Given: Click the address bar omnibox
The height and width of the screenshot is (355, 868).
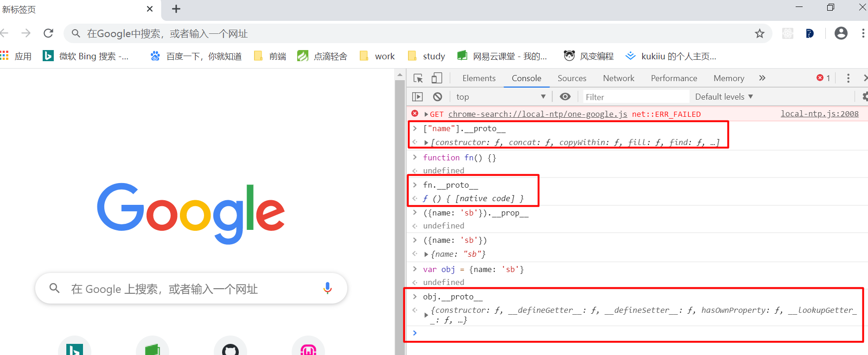Looking at the screenshot, I should click(417, 33).
